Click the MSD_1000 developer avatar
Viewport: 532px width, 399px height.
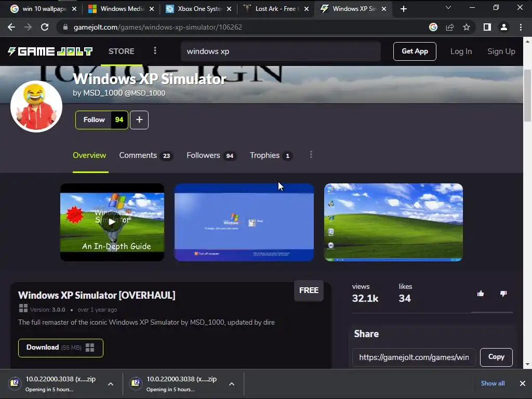[36, 106]
